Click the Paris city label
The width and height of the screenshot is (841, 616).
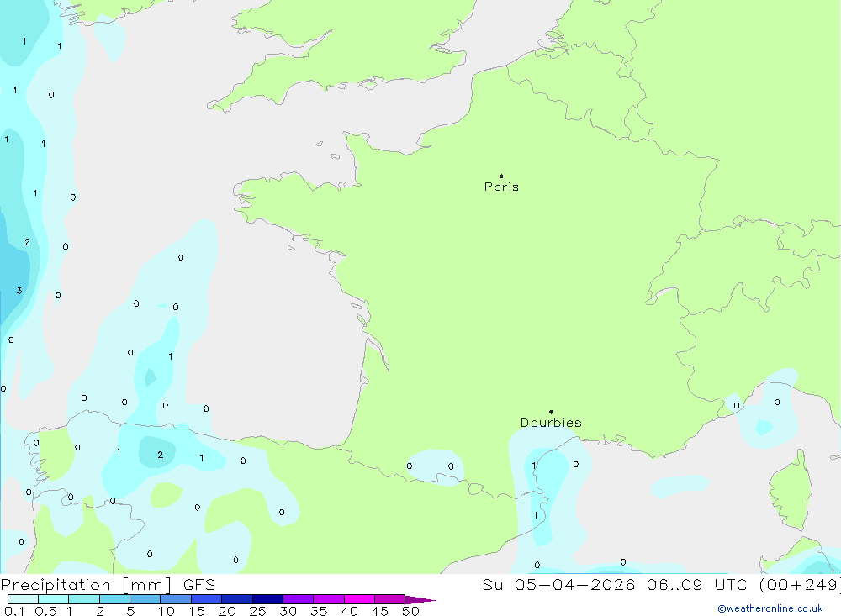pyautogui.click(x=501, y=187)
